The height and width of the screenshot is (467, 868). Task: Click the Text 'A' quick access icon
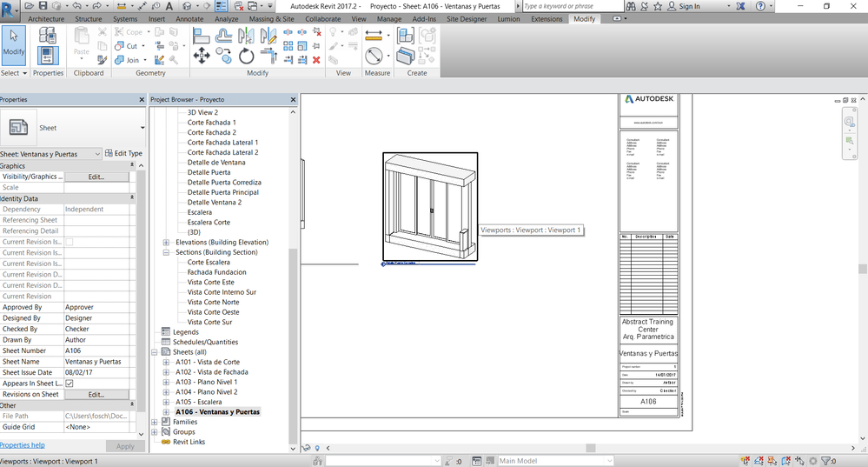(x=169, y=6)
